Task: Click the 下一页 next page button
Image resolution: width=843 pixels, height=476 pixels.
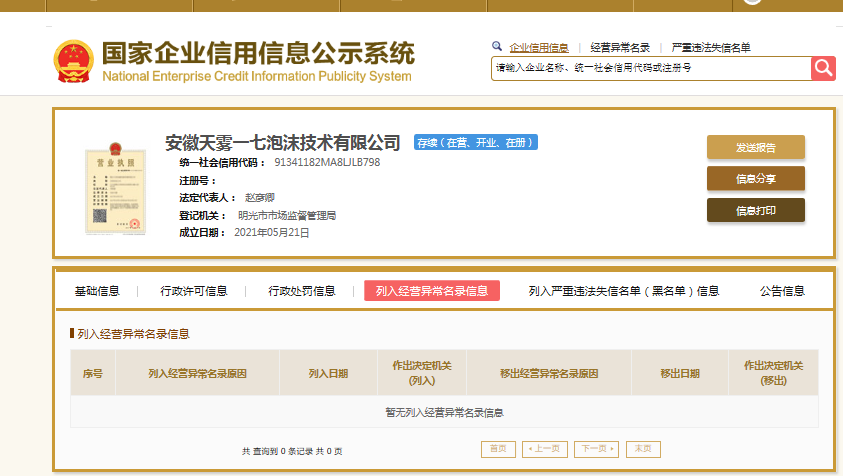Action: click(597, 449)
